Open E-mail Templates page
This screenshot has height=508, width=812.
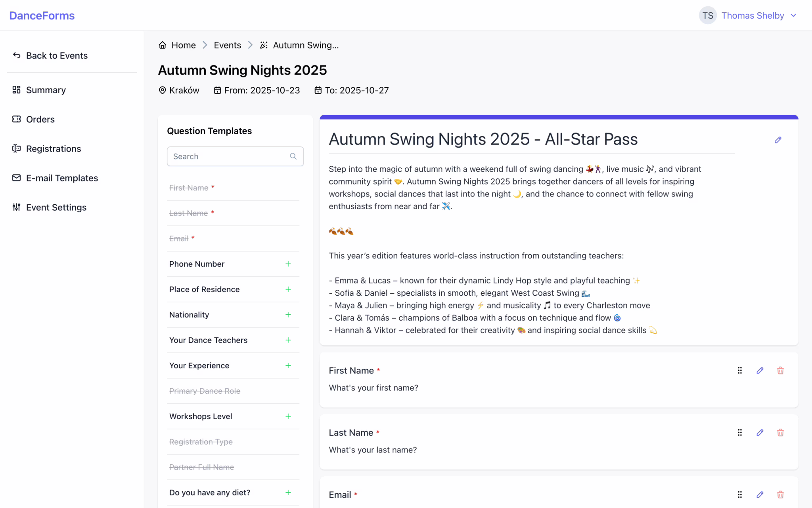(62, 178)
